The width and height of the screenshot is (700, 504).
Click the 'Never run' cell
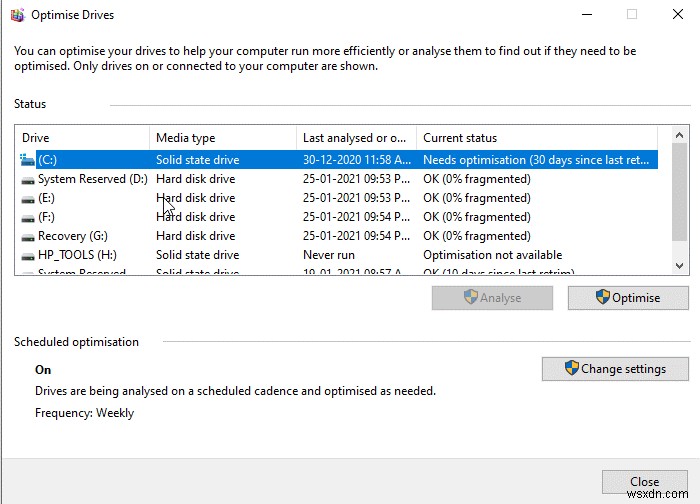point(329,255)
